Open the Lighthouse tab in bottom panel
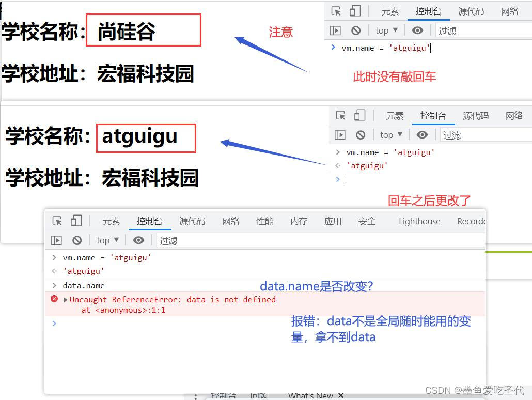 (x=419, y=221)
